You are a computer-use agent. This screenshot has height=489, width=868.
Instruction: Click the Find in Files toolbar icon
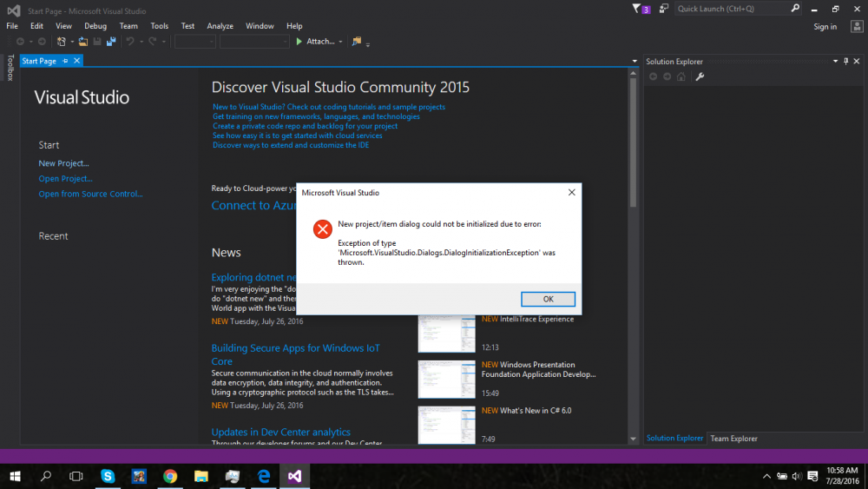tap(357, 42)
